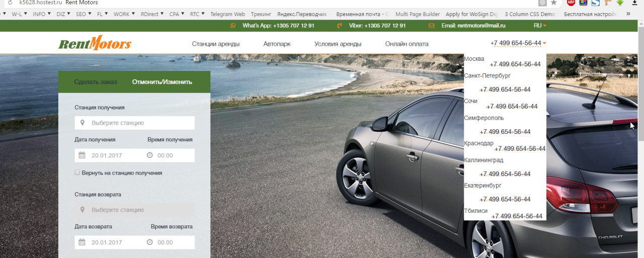Click the email envelope icon
Viewport: 644px width, 258px height.
tap(432, 25)
